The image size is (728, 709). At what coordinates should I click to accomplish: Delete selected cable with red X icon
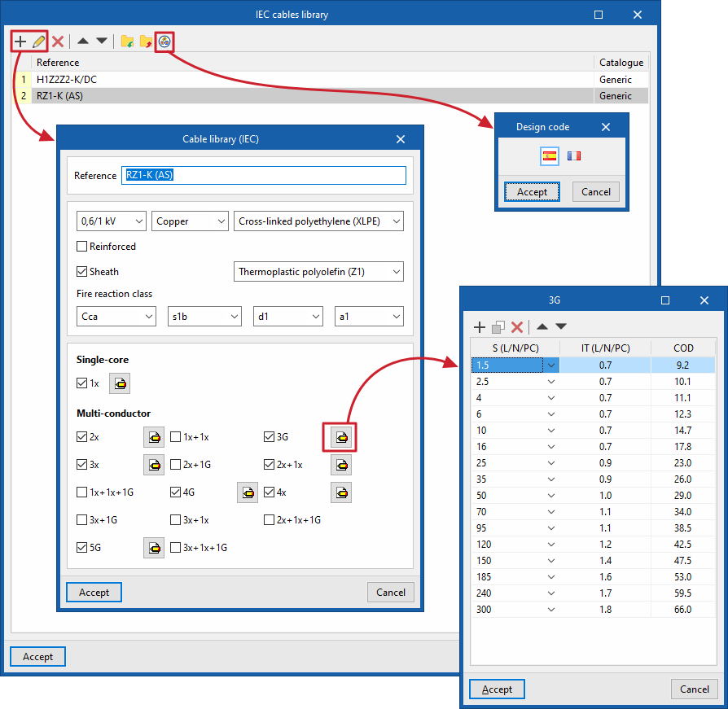(x=58, y=42)
